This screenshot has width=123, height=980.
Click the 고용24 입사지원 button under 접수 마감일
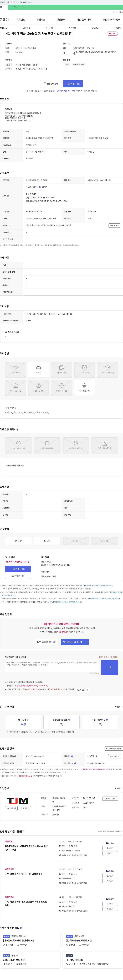pyautogui.click(x=18, y=569)
